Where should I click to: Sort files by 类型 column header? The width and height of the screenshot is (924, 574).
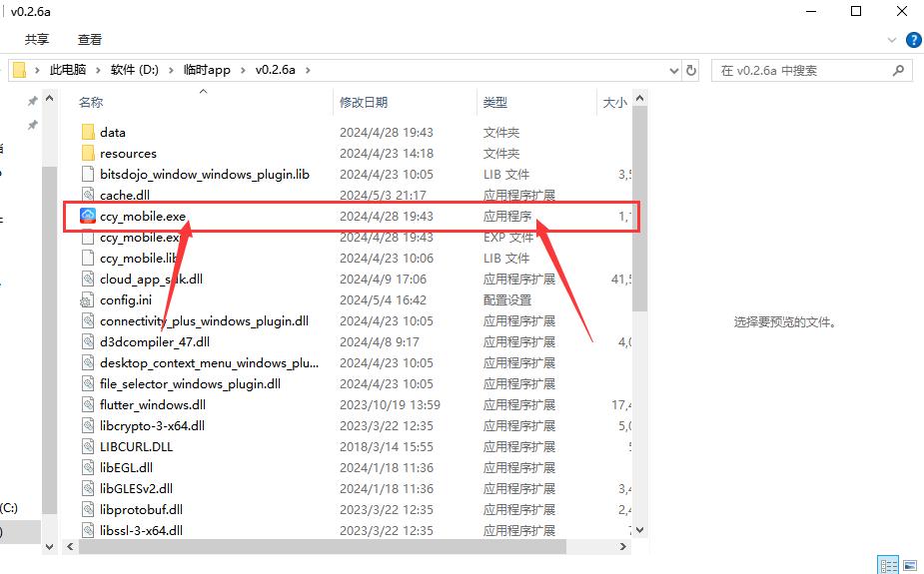click(495, 102)
